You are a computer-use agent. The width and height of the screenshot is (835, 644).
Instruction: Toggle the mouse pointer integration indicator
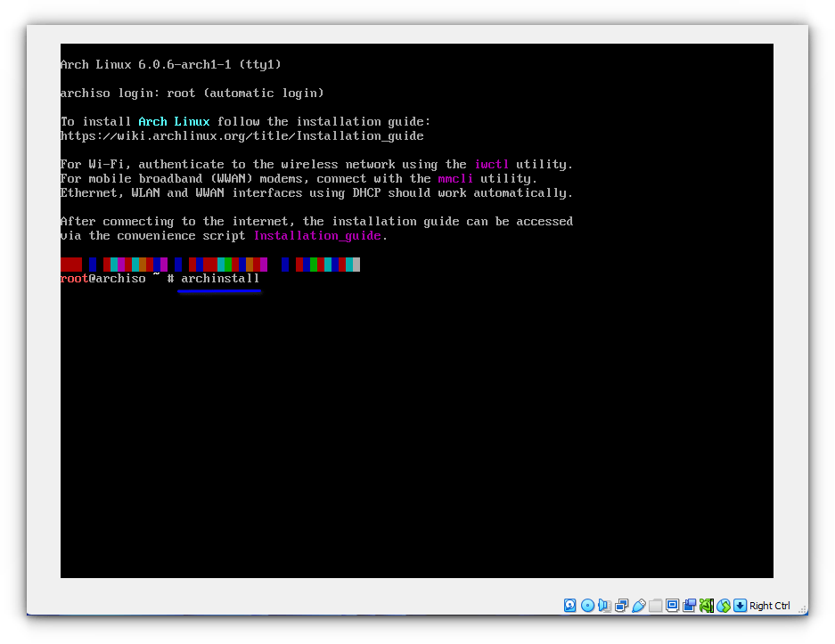pyautogui.click(x=723, y=605)
